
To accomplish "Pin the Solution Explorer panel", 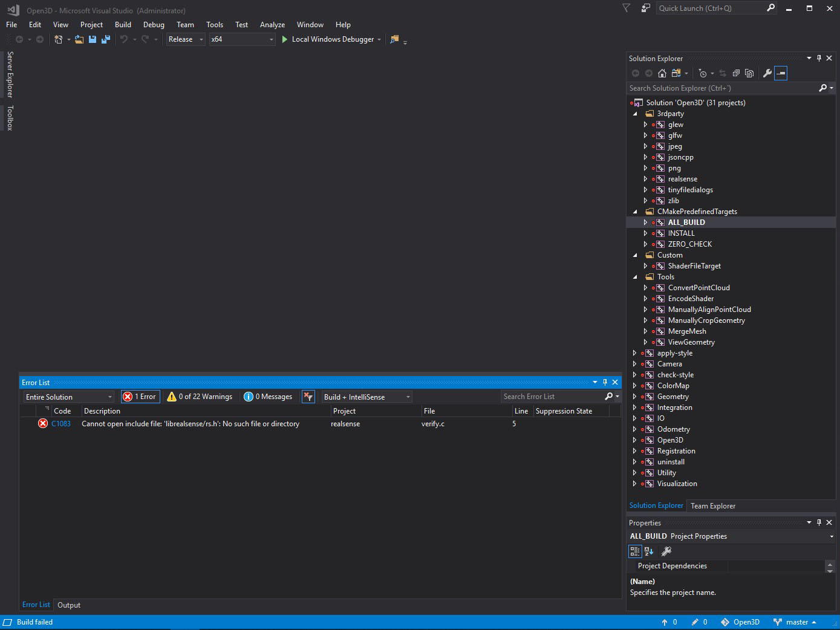I will point(819,59).
